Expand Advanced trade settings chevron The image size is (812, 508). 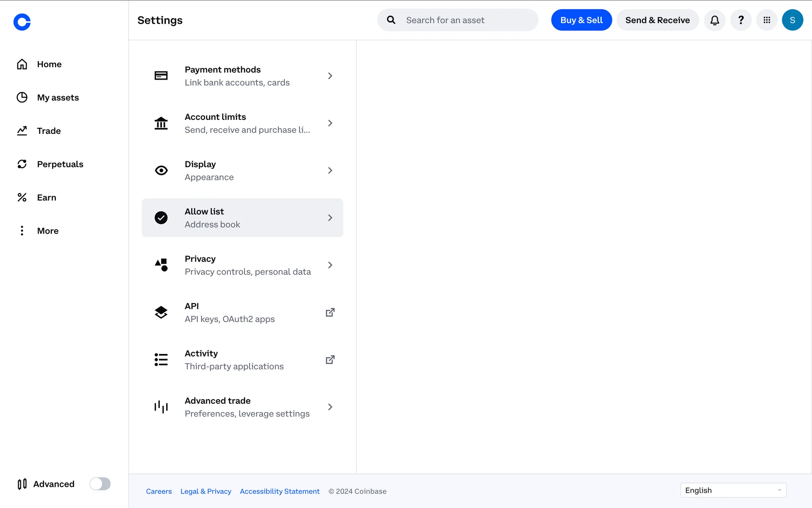[330, 407]
